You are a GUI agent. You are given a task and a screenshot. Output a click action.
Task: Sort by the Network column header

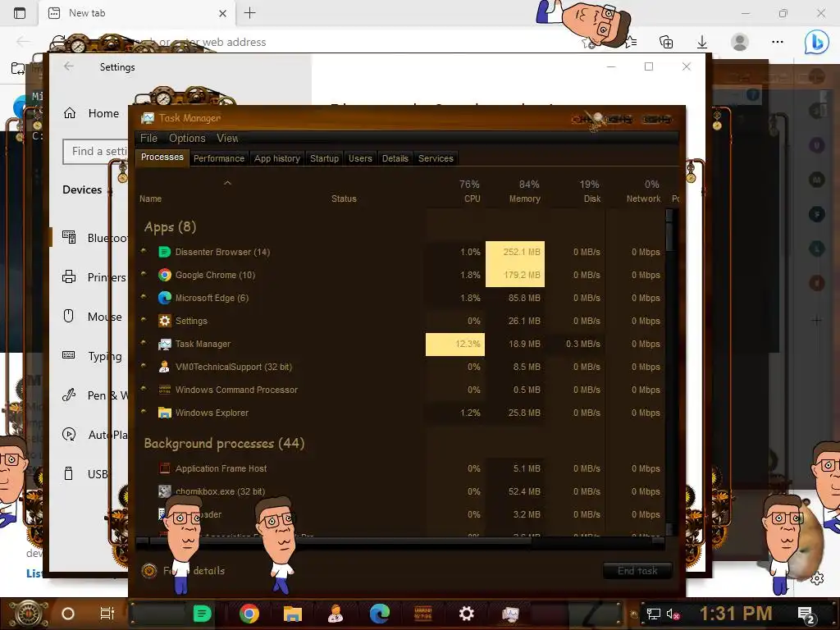(636, 190)
